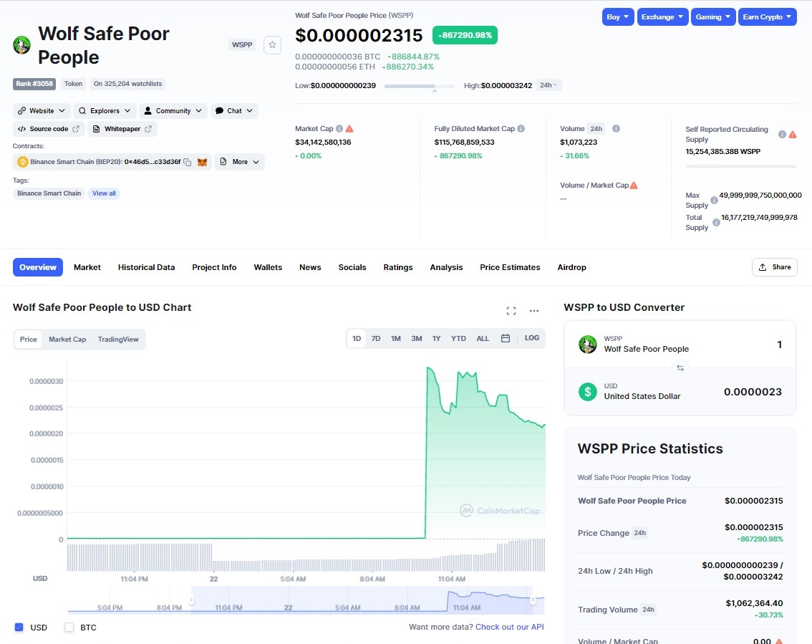Screen dimensions: 812x644
Task: Click Volume / Market Cap warning icon
Action: click(x=634, y=186)
